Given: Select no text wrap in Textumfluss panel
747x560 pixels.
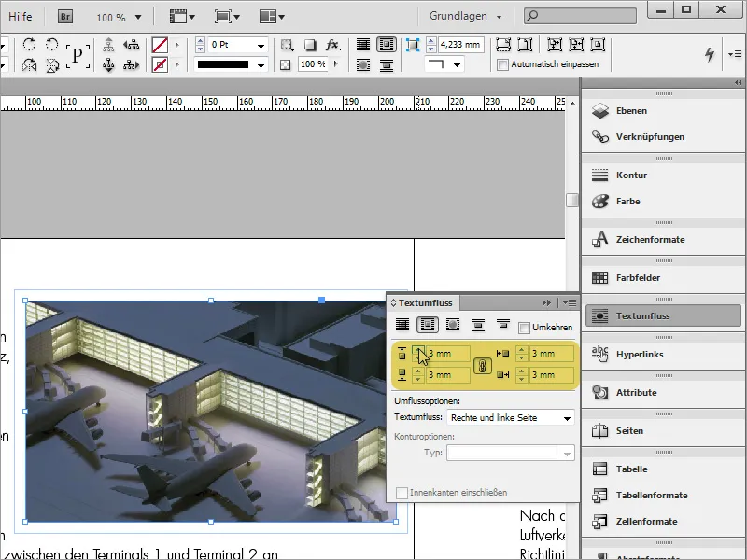Looking at the screenshot, I should point(402,325).
